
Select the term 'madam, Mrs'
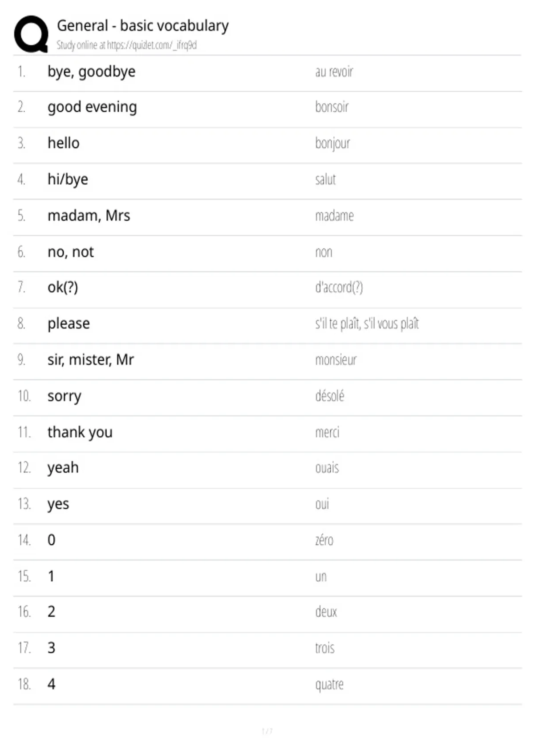(x=89, y=216)
